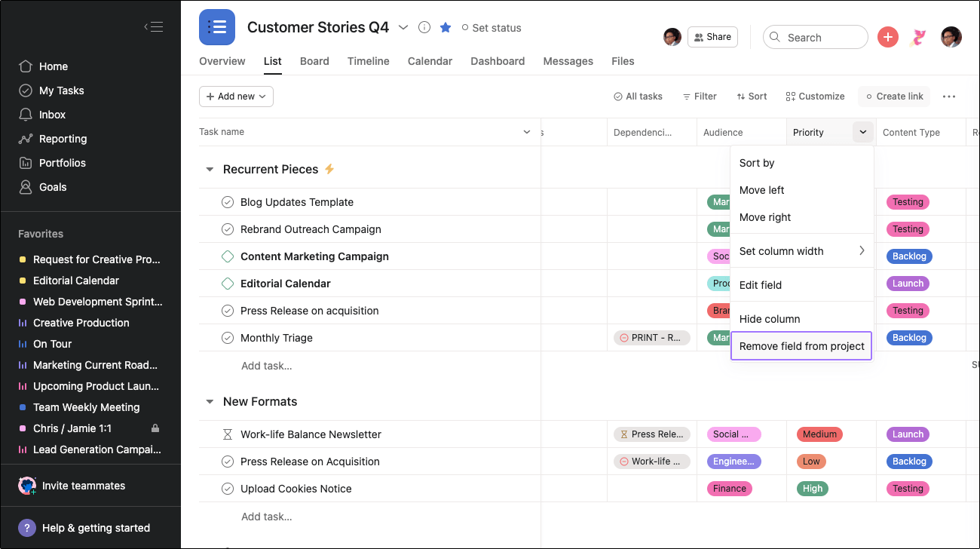Switch to Overview tab
Viewport: 980px width, 549px height.
[x=222, y=61]
